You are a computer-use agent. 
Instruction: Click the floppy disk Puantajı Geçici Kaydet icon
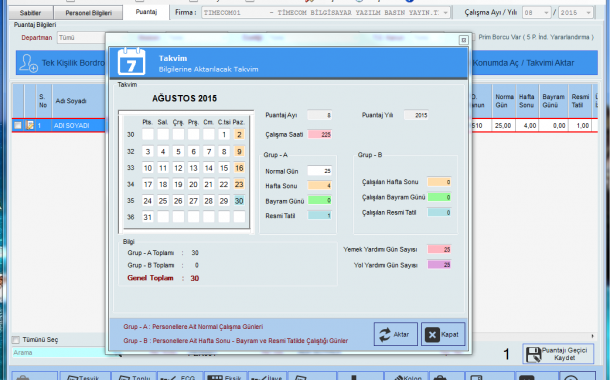533,354
